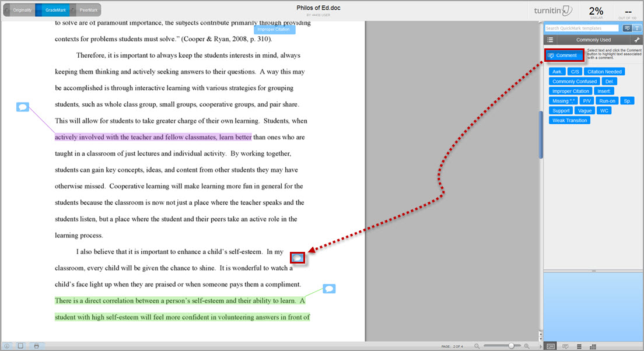Click the 'Philos of Ed.doc' title

[x=318, y=8]
